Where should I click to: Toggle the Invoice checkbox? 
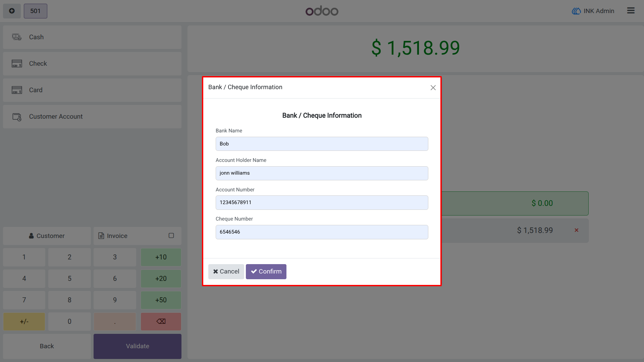click(171, 236)
